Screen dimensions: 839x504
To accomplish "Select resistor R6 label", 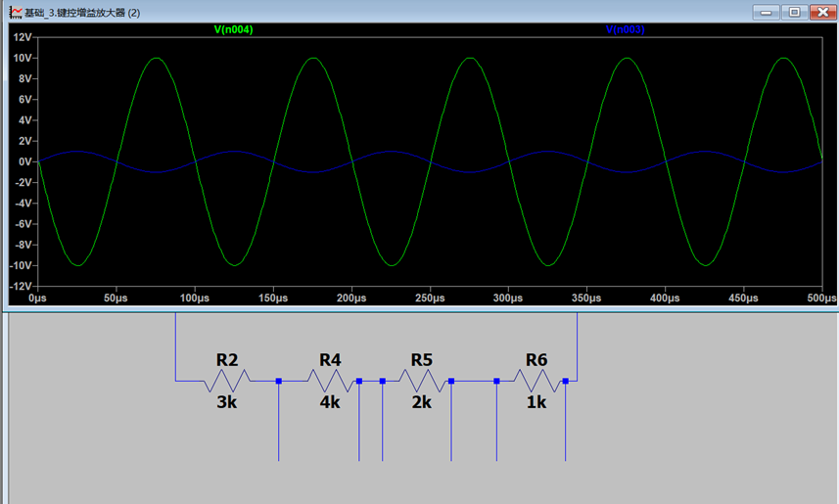I will pyautogui.click(x=536, y=360).
